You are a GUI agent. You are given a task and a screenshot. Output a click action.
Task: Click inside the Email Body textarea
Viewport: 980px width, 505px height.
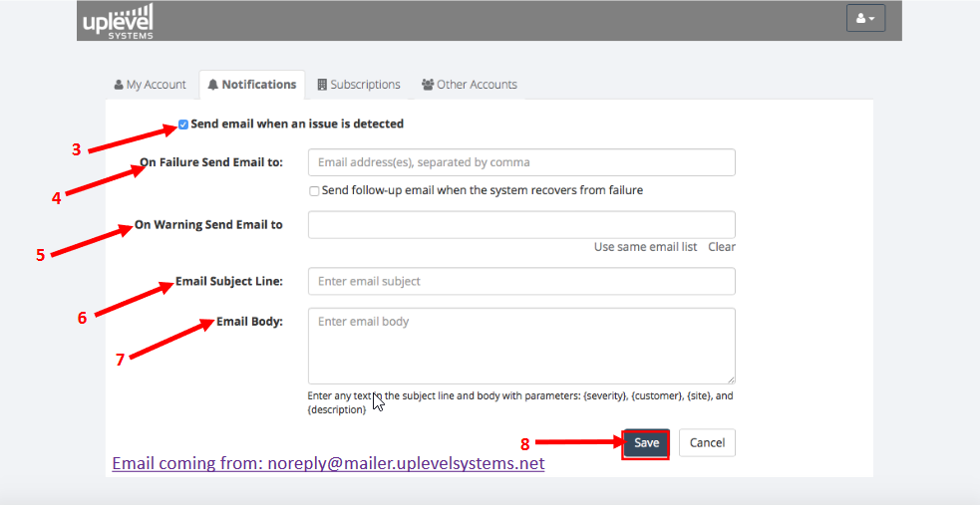click(521, 346)
